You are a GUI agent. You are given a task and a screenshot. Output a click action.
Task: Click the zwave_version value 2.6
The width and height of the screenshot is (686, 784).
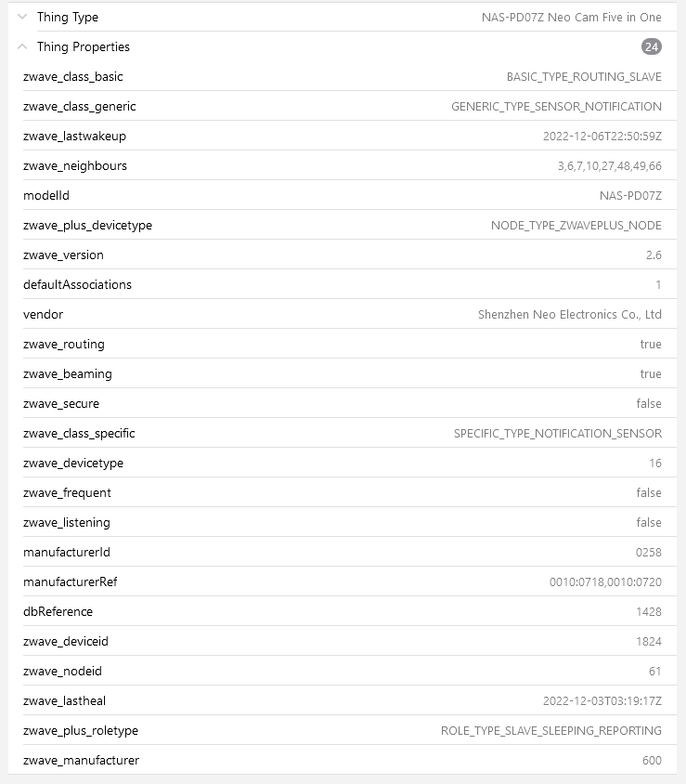(654, 255)
